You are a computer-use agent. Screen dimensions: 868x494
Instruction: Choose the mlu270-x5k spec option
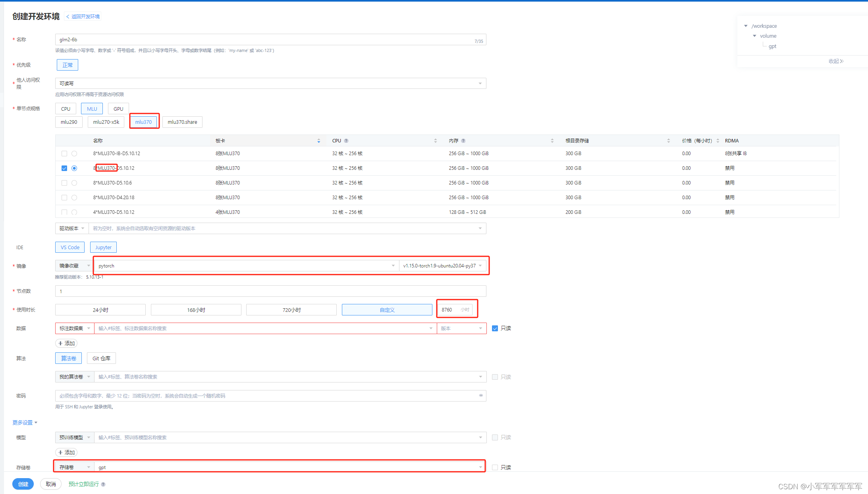click(106, 122)
